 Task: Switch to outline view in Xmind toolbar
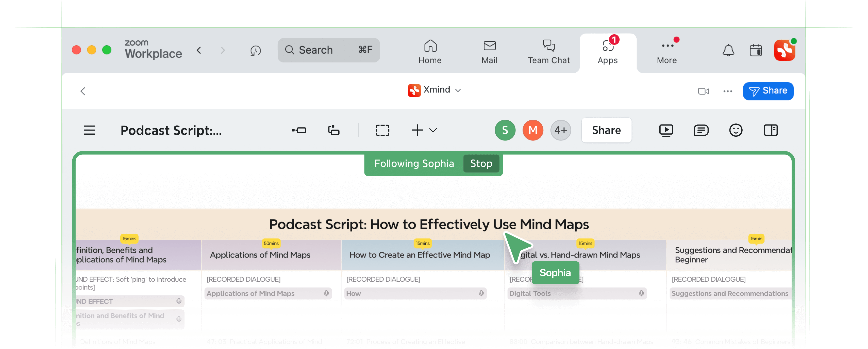coord(299,130)
